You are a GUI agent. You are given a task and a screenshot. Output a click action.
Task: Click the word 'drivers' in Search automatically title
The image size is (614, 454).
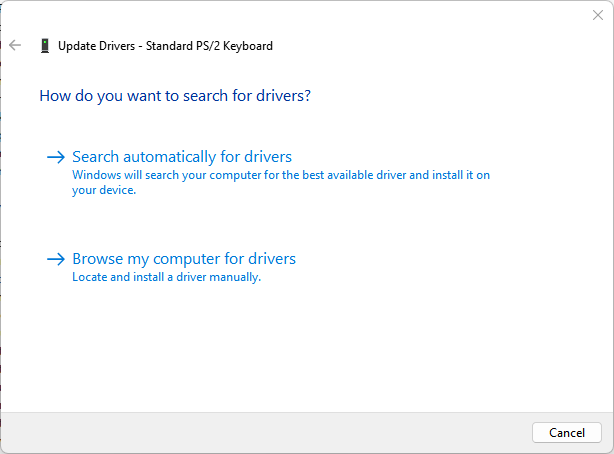click(265, 157)
